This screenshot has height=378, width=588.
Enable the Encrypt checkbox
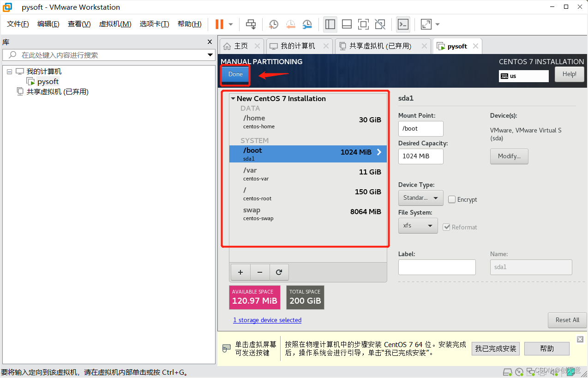pos(452,200)
